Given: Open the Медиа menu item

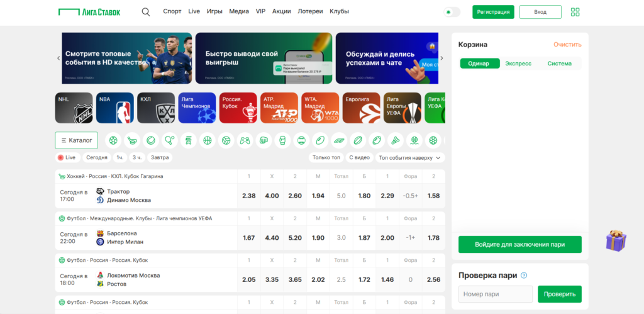Looking at the screenshot, I should pyautogui.click(x=239, y=11).
